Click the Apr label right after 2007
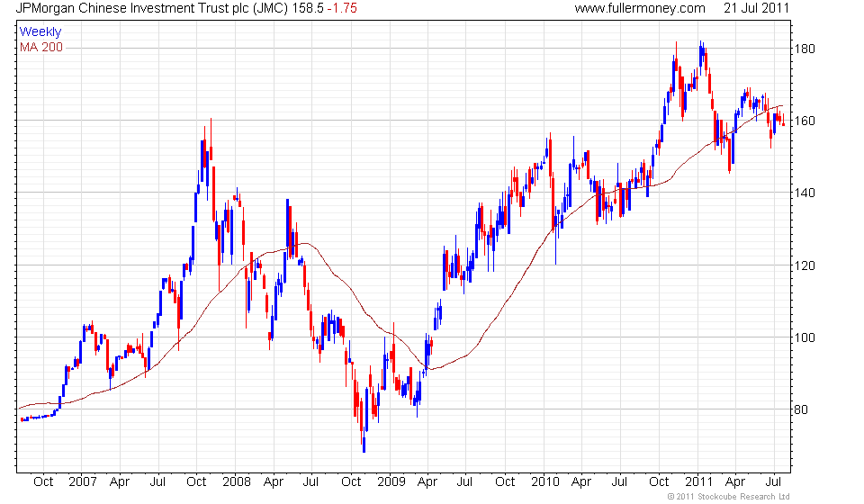 click(x=120, y=481)
